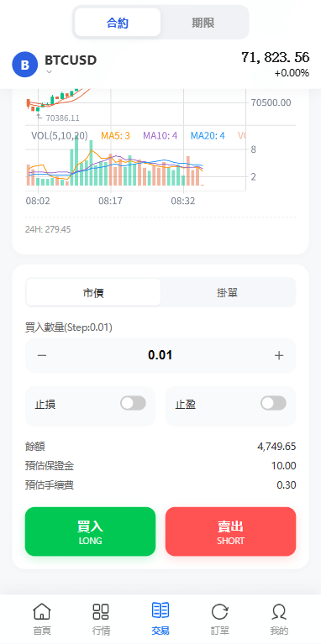321x644 pixels.
Task: Open the 我的 profile icon
Action: (279, 612)
